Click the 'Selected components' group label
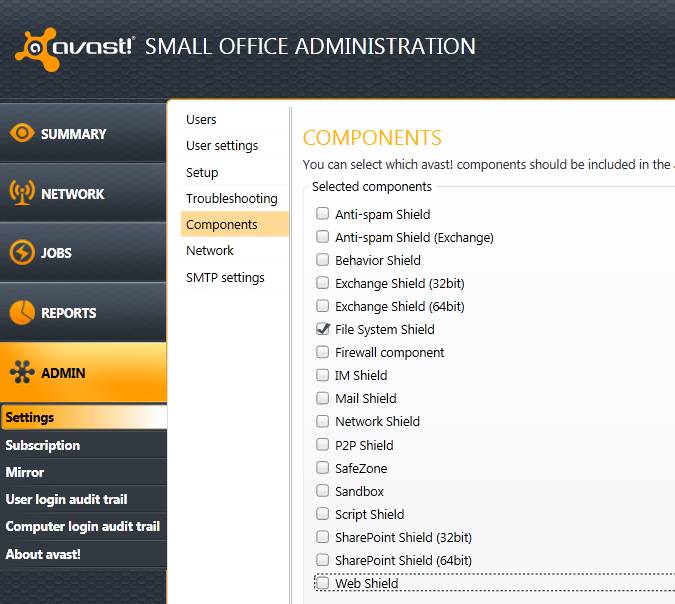 (x=372, y=186)
